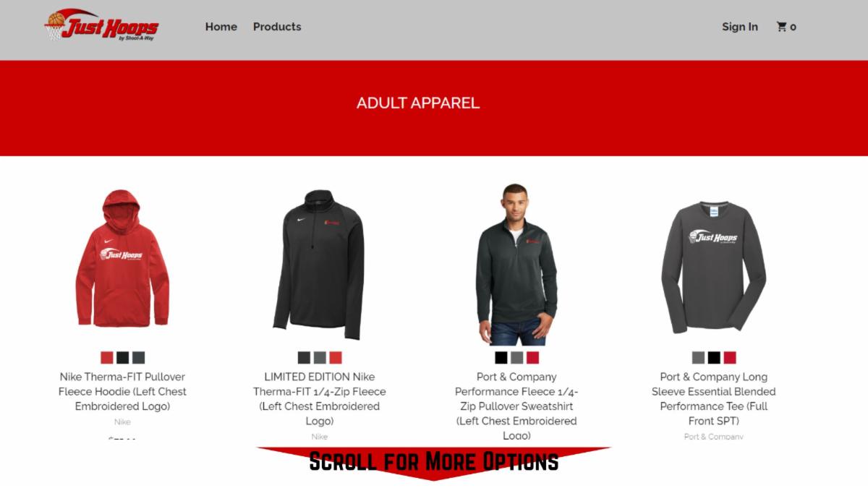Choose red swatch under Long Sleeve Tee
This screenshot has width=868, height=488.
click(x=730, y=357)
